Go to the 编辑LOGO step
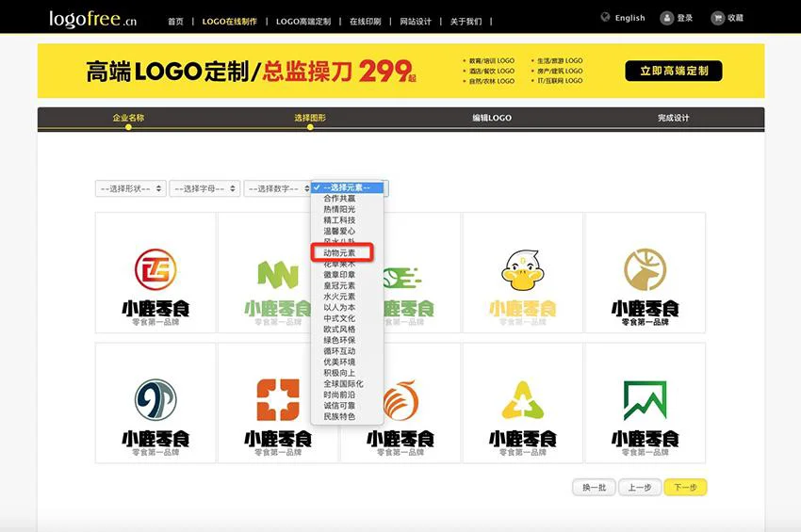 click(491, 118)
